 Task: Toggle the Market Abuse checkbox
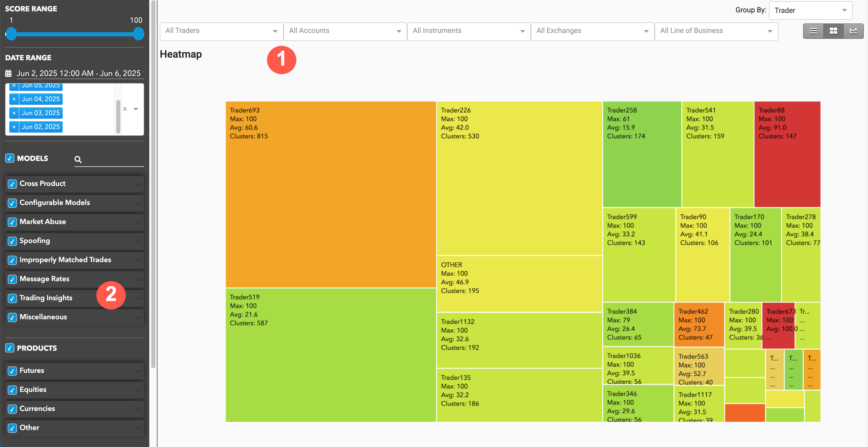(12, 222)
